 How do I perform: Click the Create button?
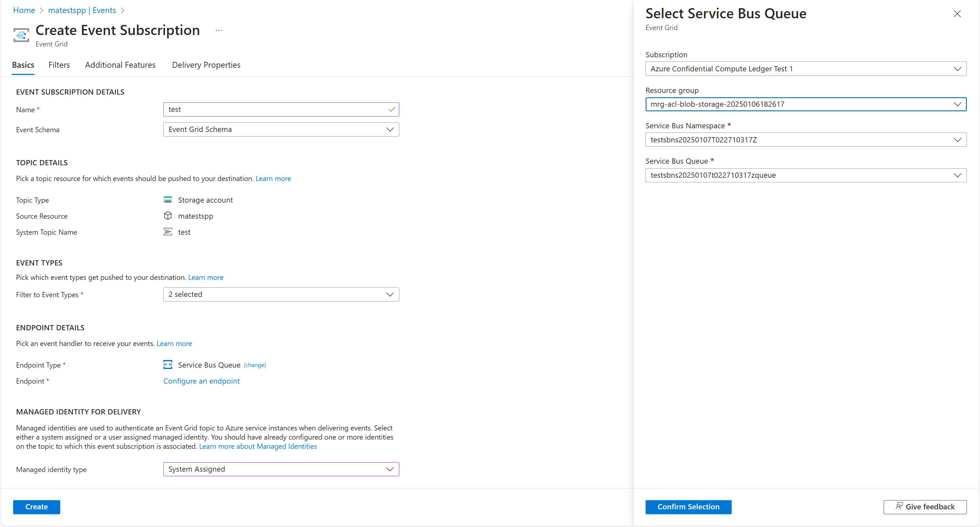click(x=36, y=507)
